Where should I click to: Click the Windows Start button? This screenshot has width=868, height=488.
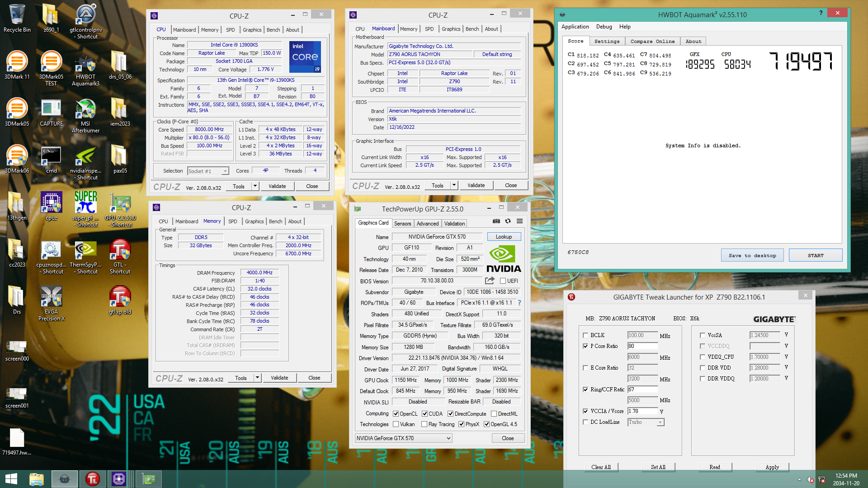point(11,479)
